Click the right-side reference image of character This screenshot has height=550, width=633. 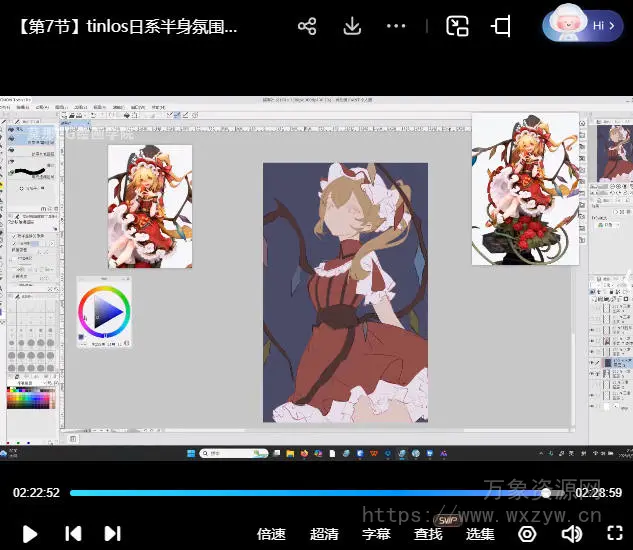pos(524,189)
